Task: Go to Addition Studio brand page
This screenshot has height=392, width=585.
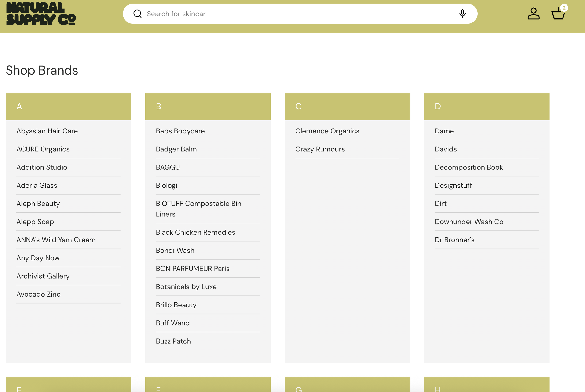Action: [42, 167]
